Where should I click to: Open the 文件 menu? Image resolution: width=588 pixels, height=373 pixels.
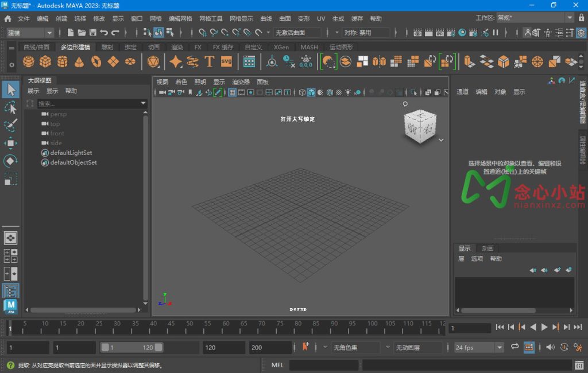click(x=24, y=18)
